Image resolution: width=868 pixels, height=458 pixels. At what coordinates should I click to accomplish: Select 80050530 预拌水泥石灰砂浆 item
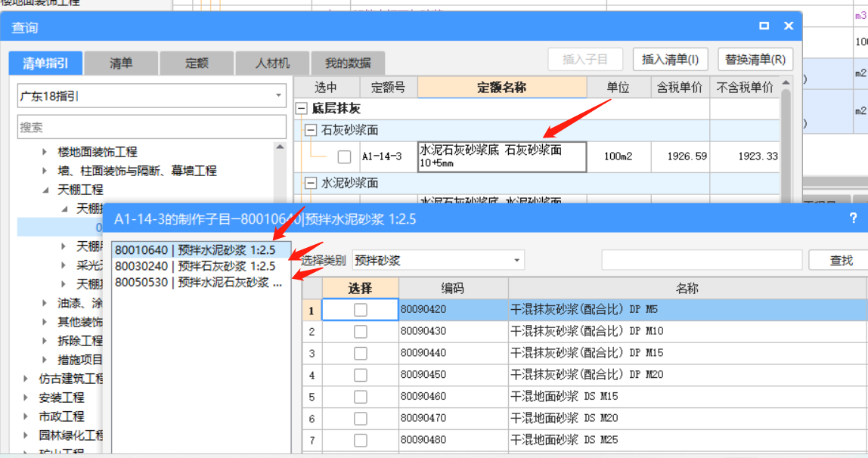(x=201, y=282)
